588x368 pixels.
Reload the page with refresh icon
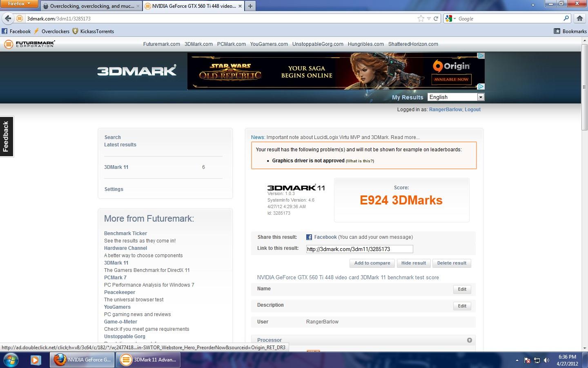pos(436,18)
